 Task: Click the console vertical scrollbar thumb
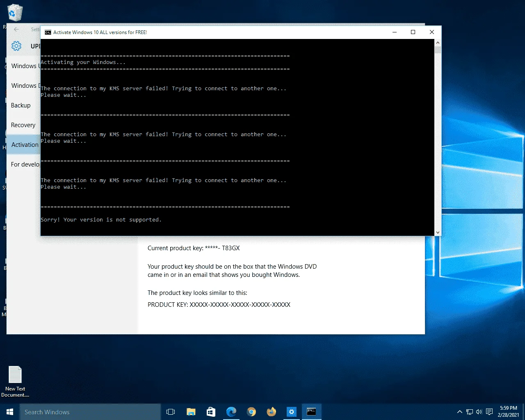point(438,50)
